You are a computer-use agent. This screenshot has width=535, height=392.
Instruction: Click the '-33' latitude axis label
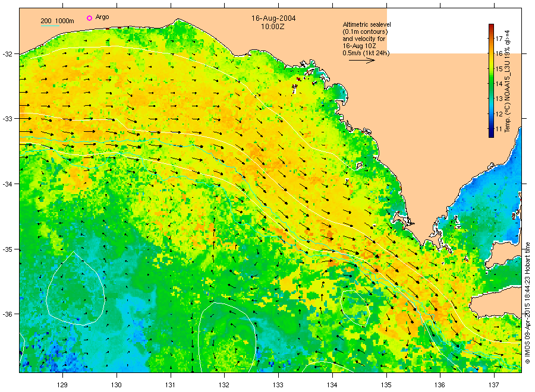pos(8,119)
